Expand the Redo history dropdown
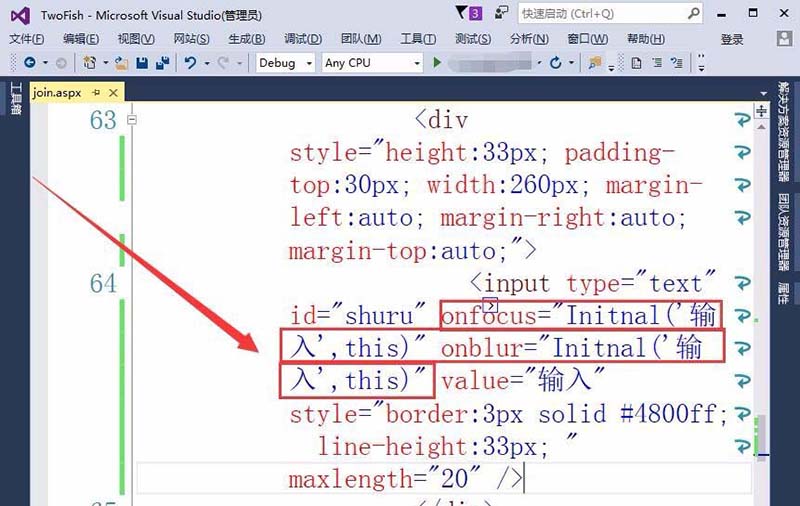The height and width of the screenshot is (506, 800). coord(239,63)
